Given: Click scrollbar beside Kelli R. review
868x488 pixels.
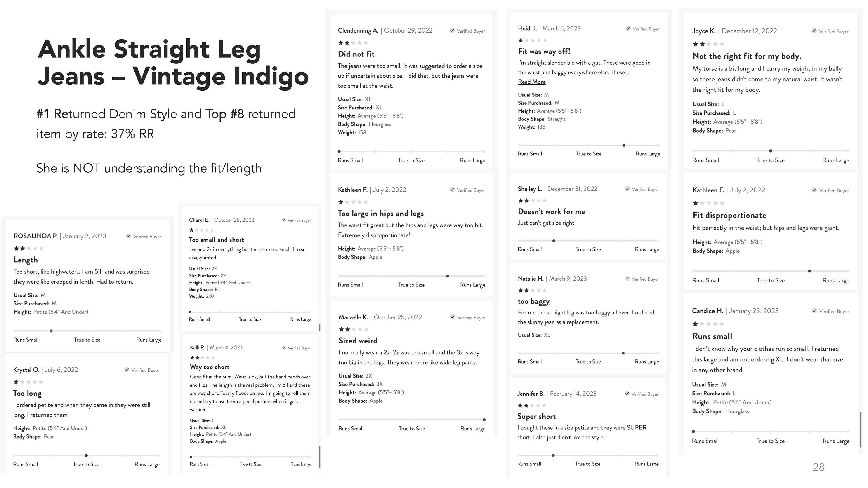Looking at the screenshot, I should 320,456.
